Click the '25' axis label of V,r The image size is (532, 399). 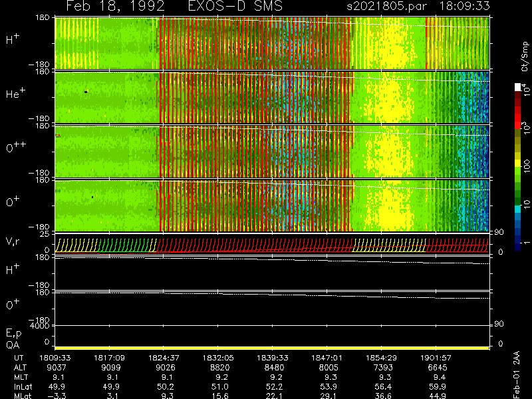click(45, 234)
